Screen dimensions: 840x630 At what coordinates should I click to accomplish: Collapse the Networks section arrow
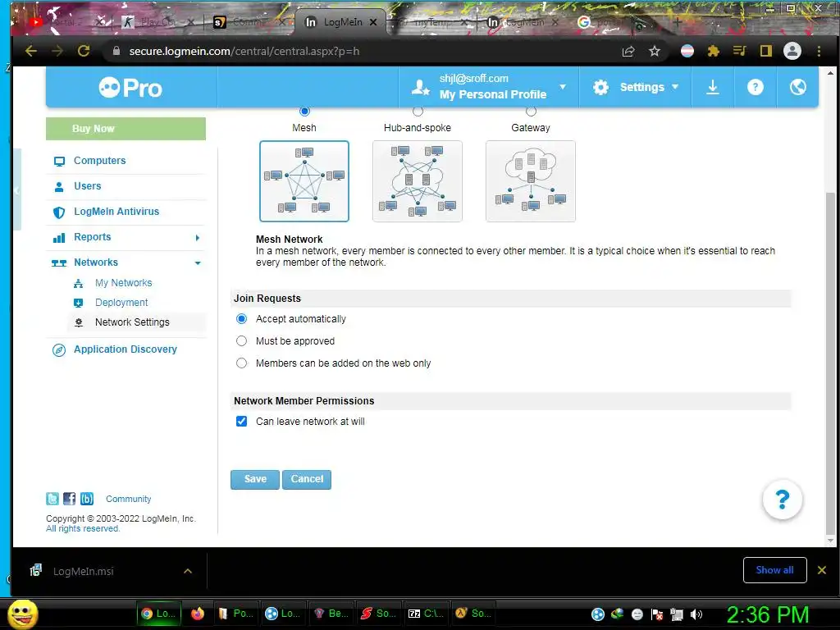[198, 263]
